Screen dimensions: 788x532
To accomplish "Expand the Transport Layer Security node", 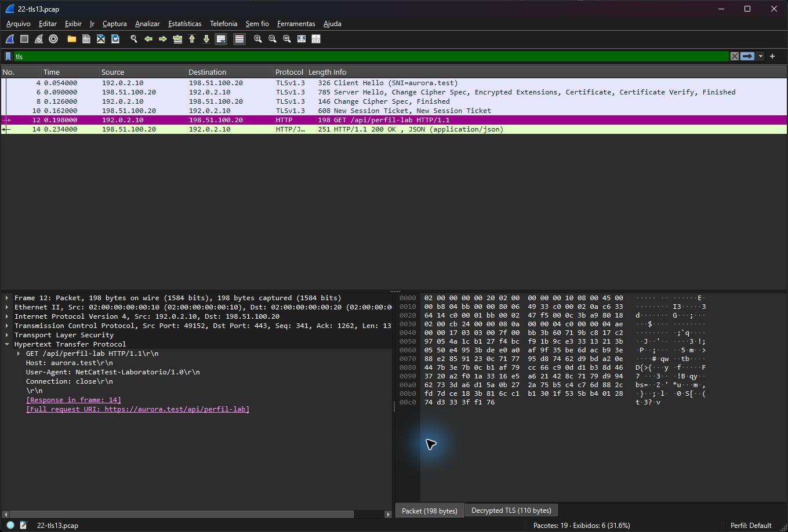I will [x=7, y=335].
